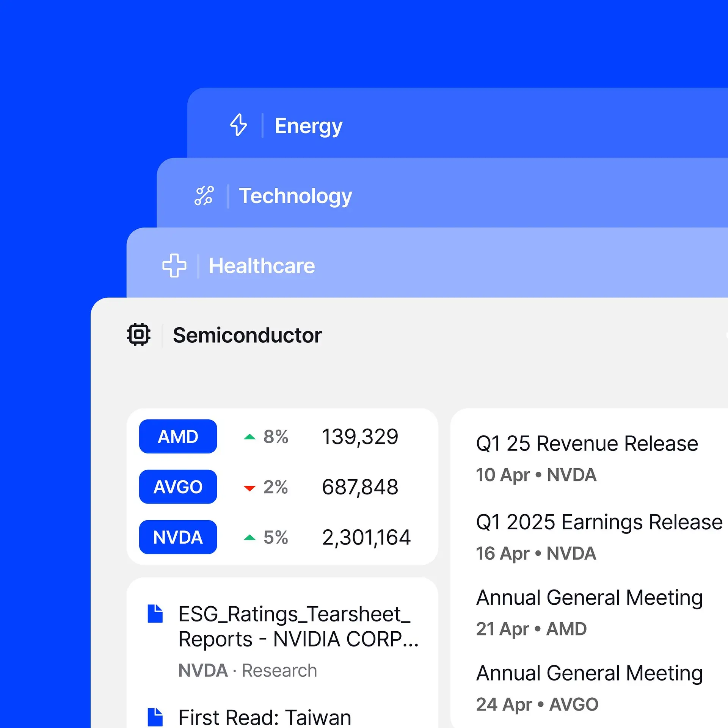Screen dimensions: 728x728
Task: Click the 10 Apr • NVDA date line
Action: (x=536, y=475)
